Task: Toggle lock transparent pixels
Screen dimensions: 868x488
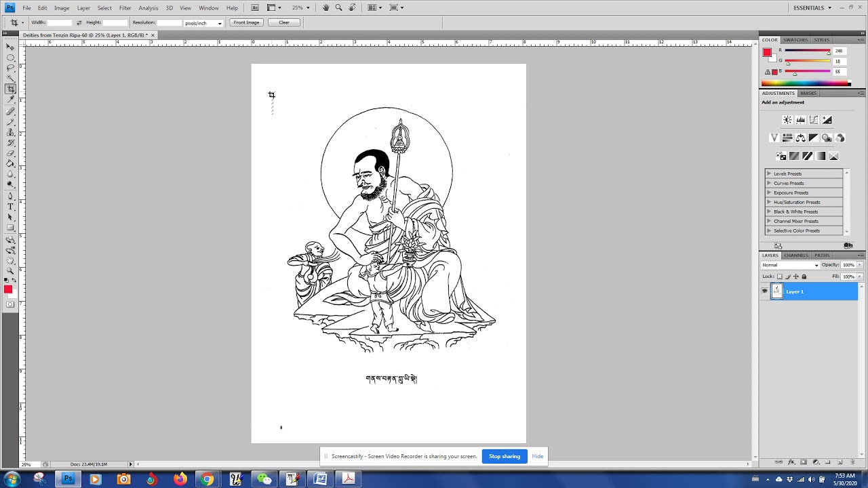Action: click(x=779, y=277)
